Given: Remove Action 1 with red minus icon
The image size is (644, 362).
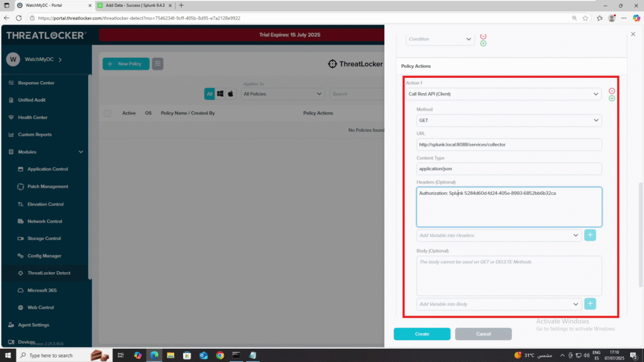Looking at the screenshot, I should click(611, 90).
